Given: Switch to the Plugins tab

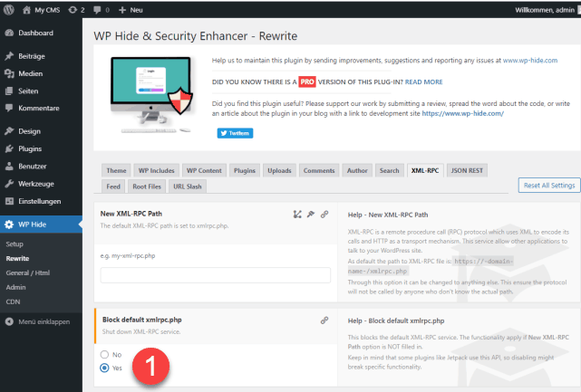Looking at the screenshot, I should coord(245,170).
